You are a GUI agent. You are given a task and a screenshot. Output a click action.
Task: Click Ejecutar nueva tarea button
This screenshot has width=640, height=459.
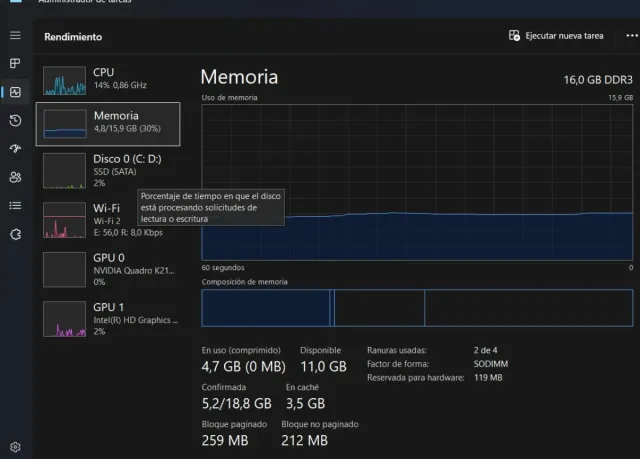(x=556, y=36)
